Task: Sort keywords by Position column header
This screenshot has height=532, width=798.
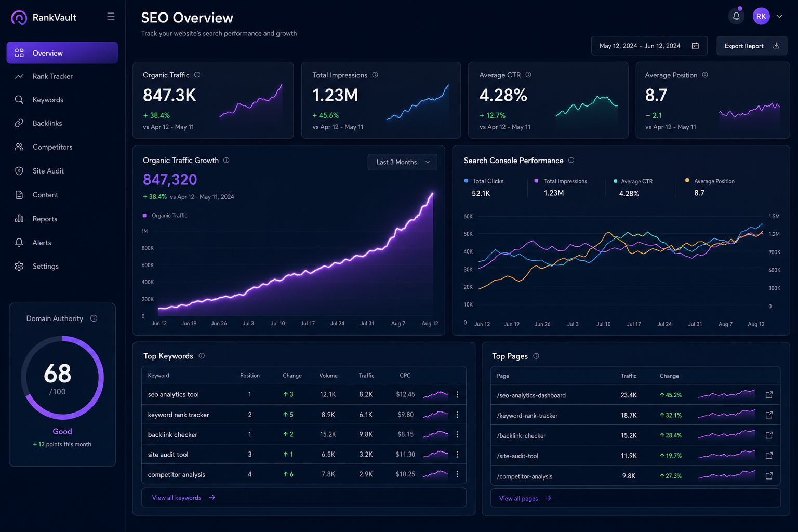Action: pos(250,376)
